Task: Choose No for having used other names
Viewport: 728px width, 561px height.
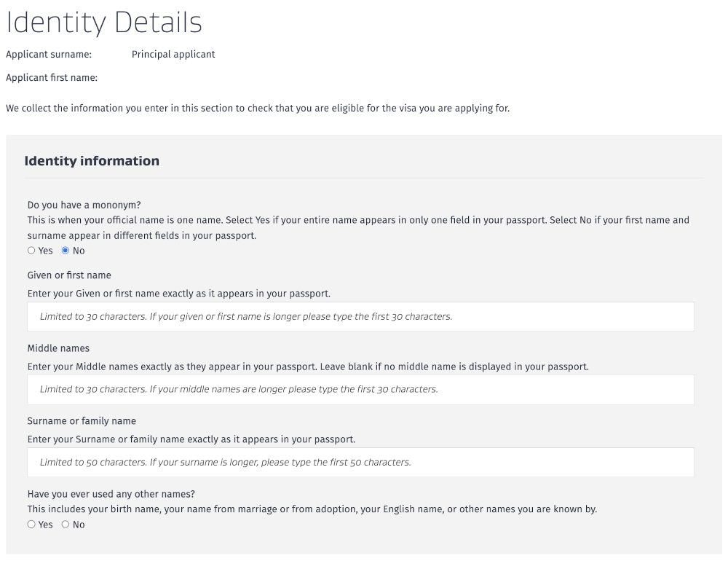Action: point(66,525)
